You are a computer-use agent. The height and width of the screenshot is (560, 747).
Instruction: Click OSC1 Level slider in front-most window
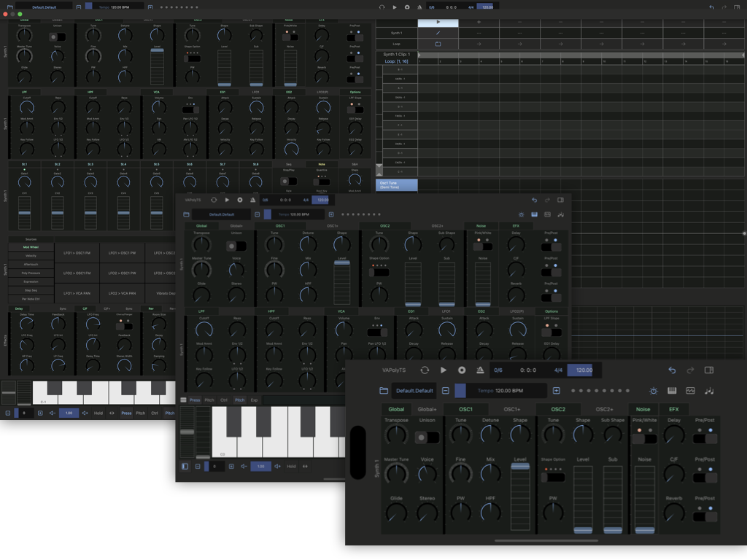point(519,496)
